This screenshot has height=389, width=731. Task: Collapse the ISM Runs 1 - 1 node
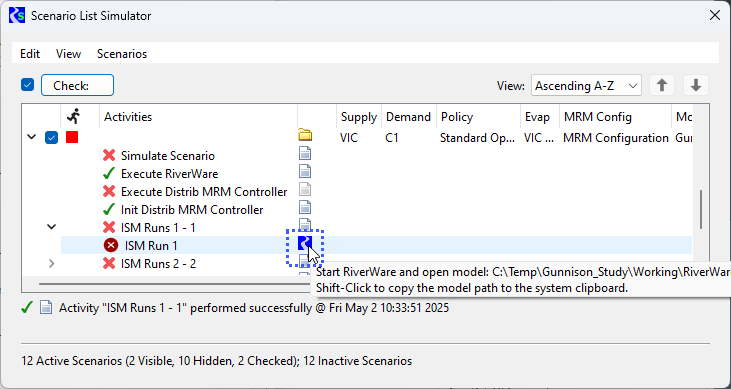(x=52, y=227)
